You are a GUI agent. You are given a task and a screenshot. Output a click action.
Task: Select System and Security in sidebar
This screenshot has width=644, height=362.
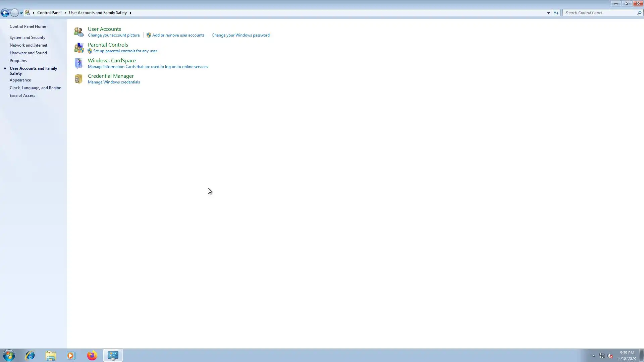28,38
